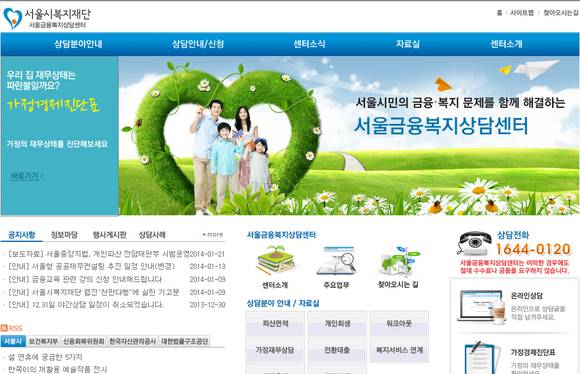
Task: Click the 가정경제진단표 heading in the right sidebar
Action: pos(533,353)
